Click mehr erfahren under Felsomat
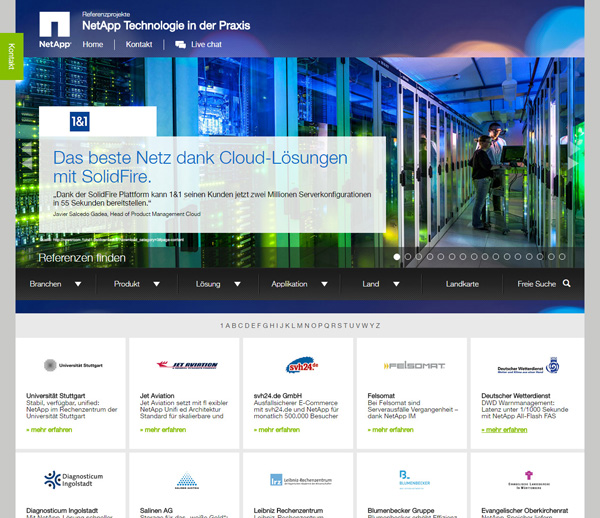Viewport: 600px width, 518px height. pyautogui.click(x=391, y=430)
